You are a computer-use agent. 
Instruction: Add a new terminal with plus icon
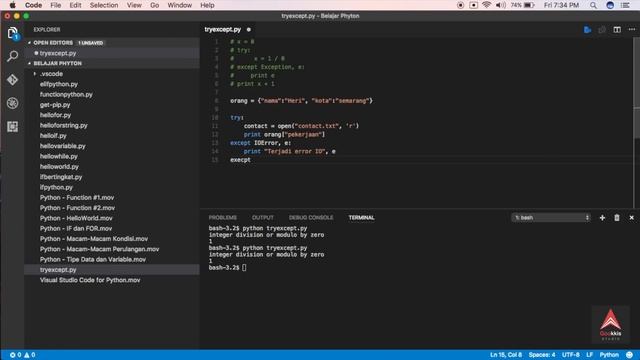pos(602,218)
